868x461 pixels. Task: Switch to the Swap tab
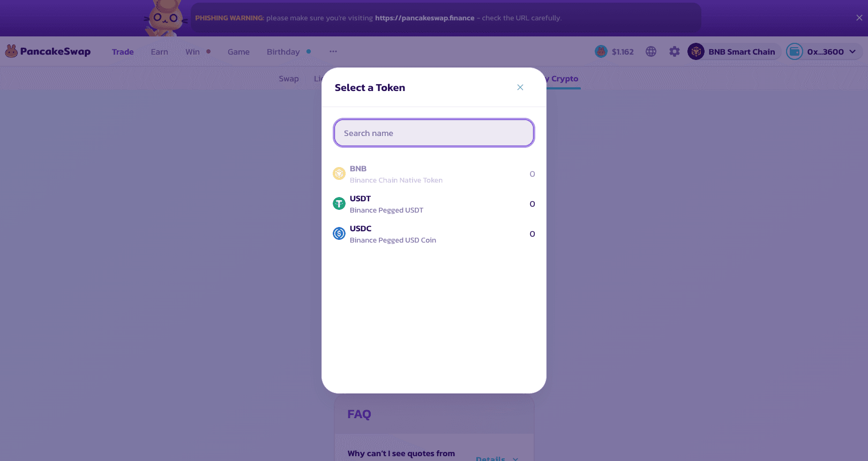(x=289, y=79)
